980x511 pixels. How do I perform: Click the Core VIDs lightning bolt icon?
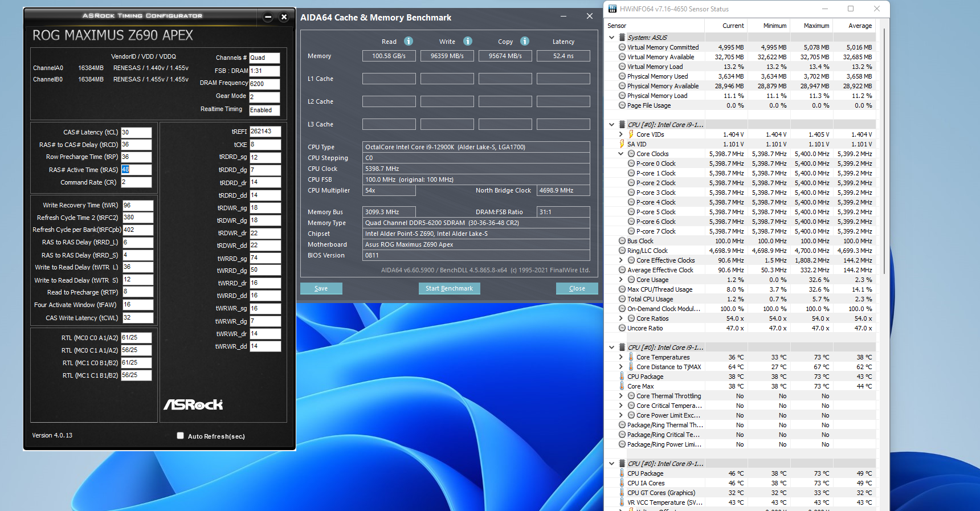click(631, 134)
